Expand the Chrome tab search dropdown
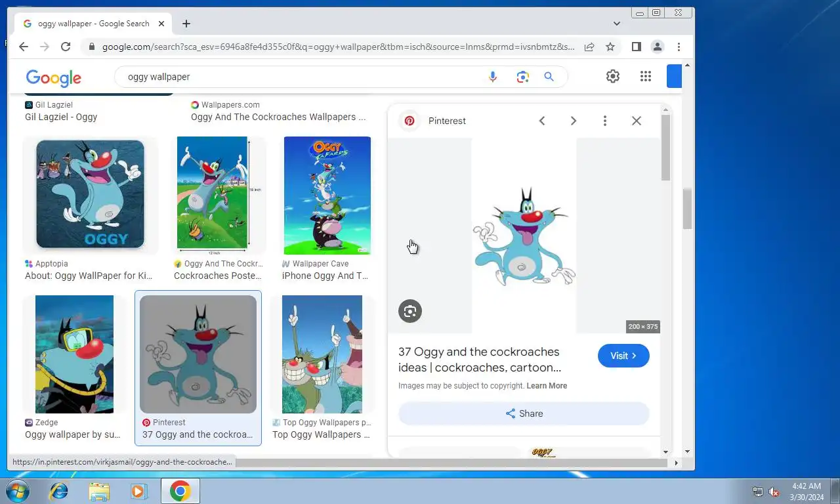Screen dimensions: 840x504 click(x=617, y=24)
